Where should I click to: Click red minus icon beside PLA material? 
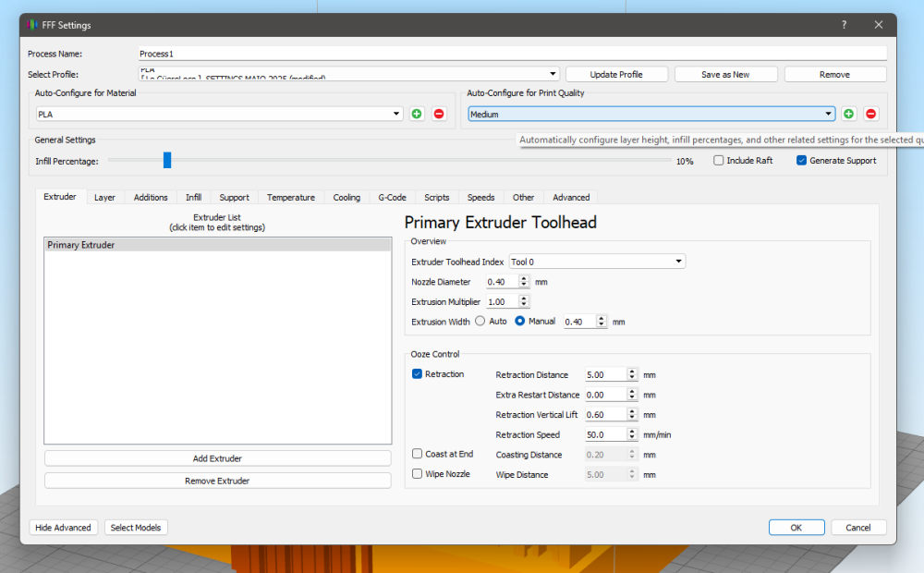pyautogui.click(x=438, y=114)
